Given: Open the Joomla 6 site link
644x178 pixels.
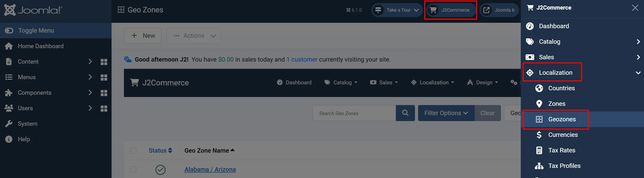Looking at the screenshot, I should (499, 10).
